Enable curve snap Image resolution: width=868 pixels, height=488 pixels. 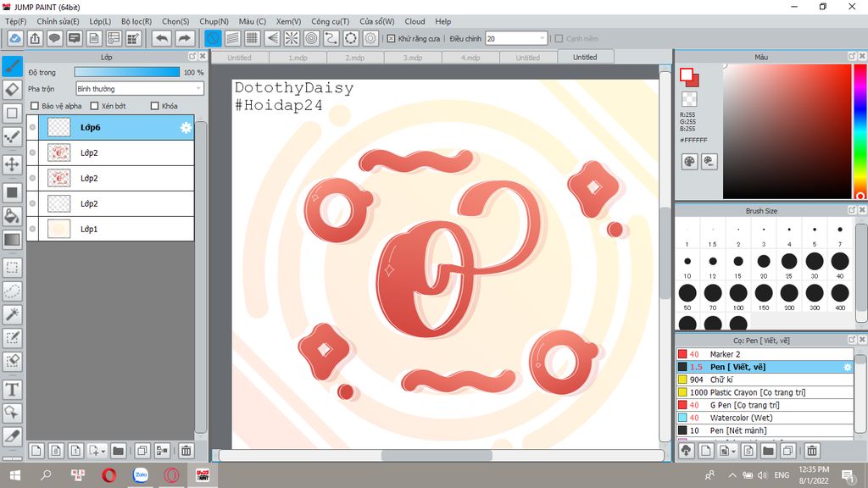point(331,38)
